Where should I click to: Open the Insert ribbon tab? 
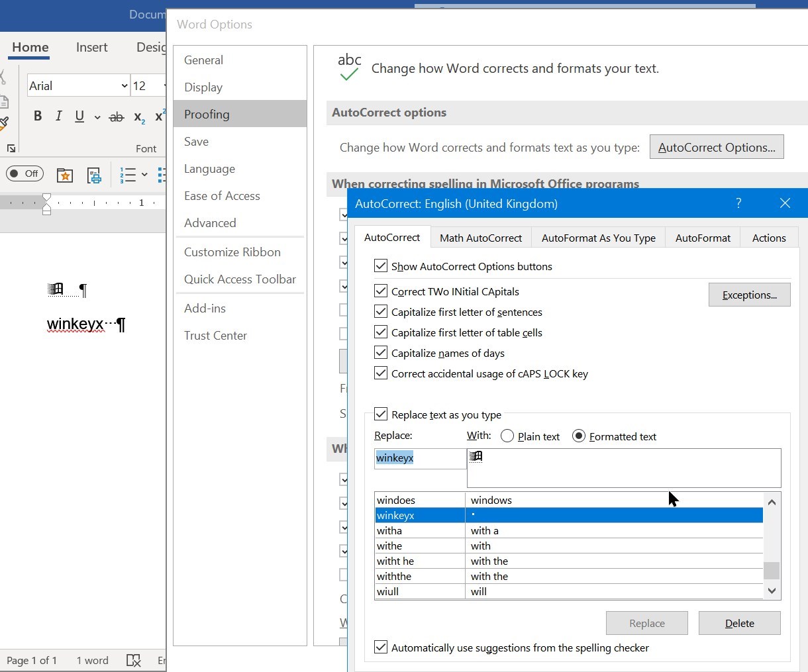[x=91, y=48]
